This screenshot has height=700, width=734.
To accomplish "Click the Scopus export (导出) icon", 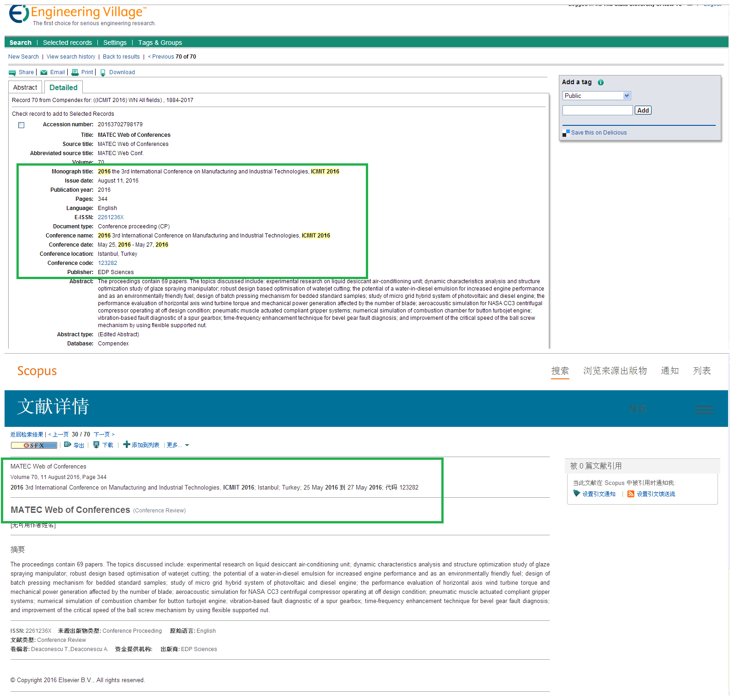I will pos(68,445).
